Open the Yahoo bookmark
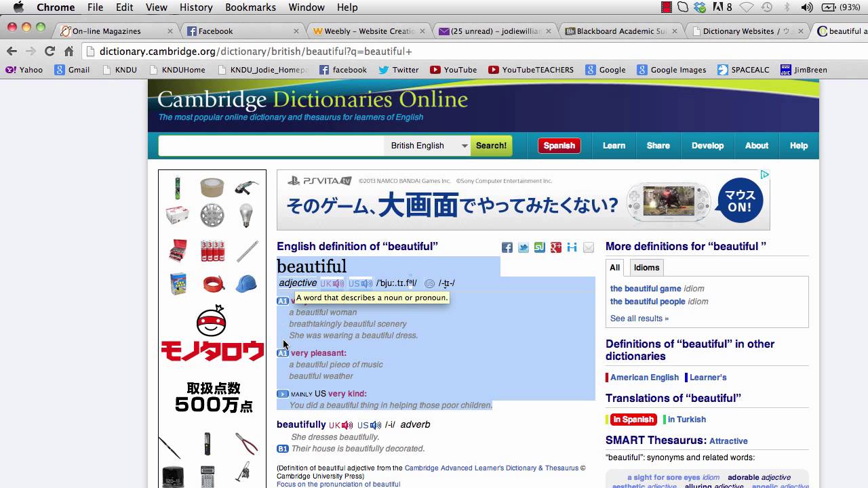 tap(24, 70)
